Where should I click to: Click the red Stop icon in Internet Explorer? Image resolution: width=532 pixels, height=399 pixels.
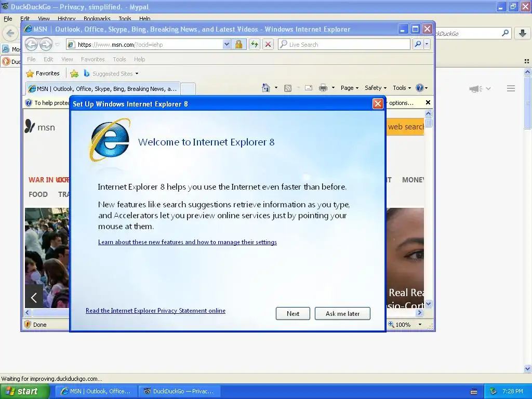(x=268, y=45)
